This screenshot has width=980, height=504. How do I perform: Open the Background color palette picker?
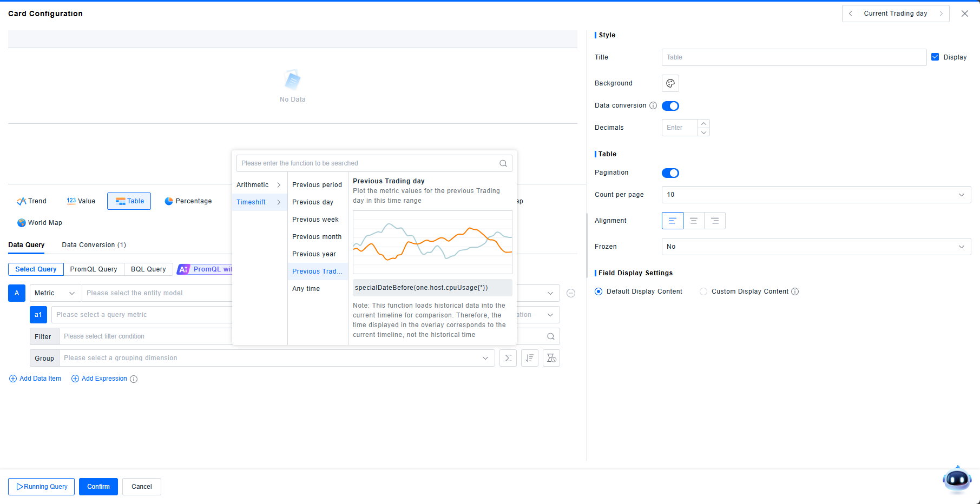tap(670, 83)
